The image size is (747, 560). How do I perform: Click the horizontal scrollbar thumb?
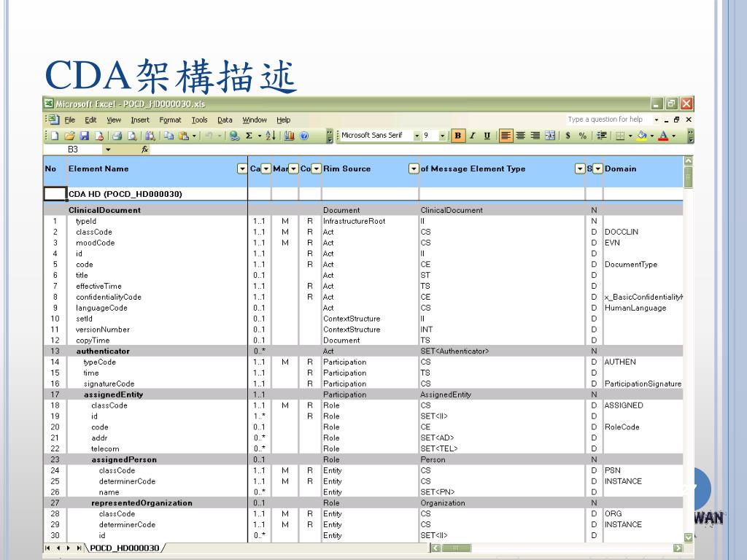coord(456,548)
